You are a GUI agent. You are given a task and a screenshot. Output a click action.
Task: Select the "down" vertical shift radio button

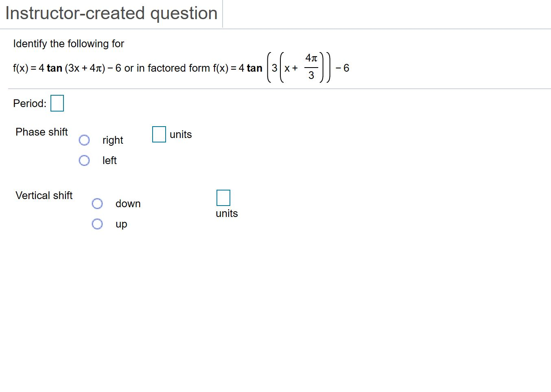tap(97, 204)
